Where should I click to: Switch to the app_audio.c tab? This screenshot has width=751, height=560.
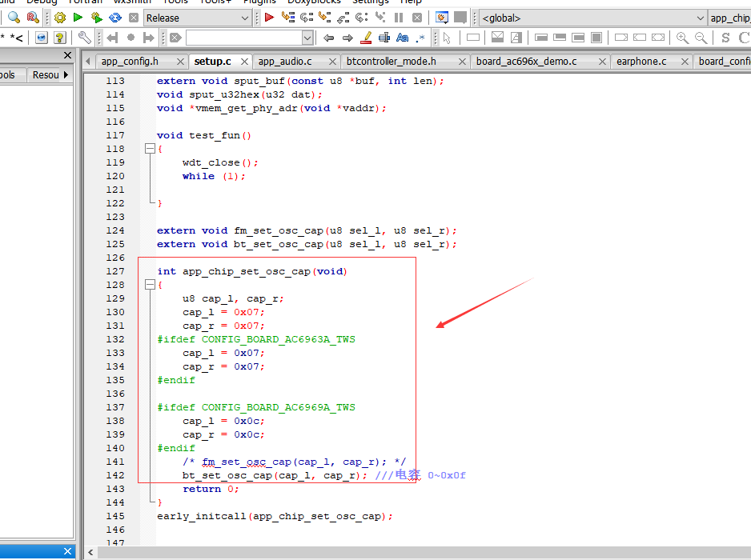pyautogui.click(x=285, y=62)
